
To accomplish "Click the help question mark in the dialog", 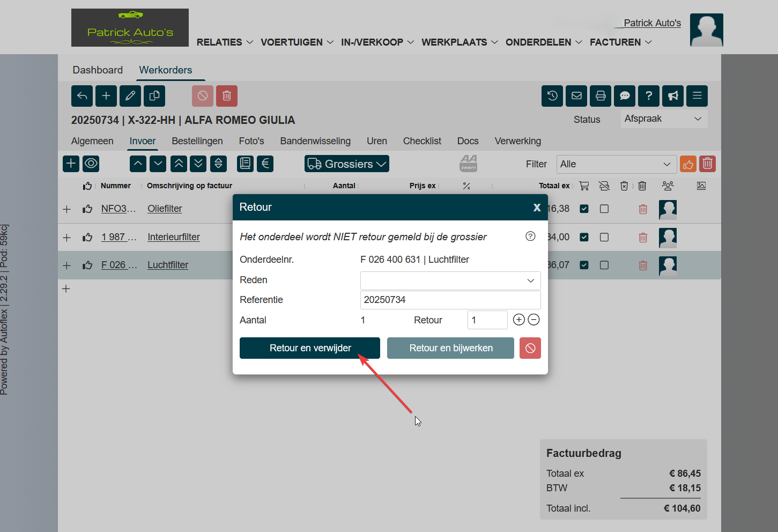I will [530, 237].
